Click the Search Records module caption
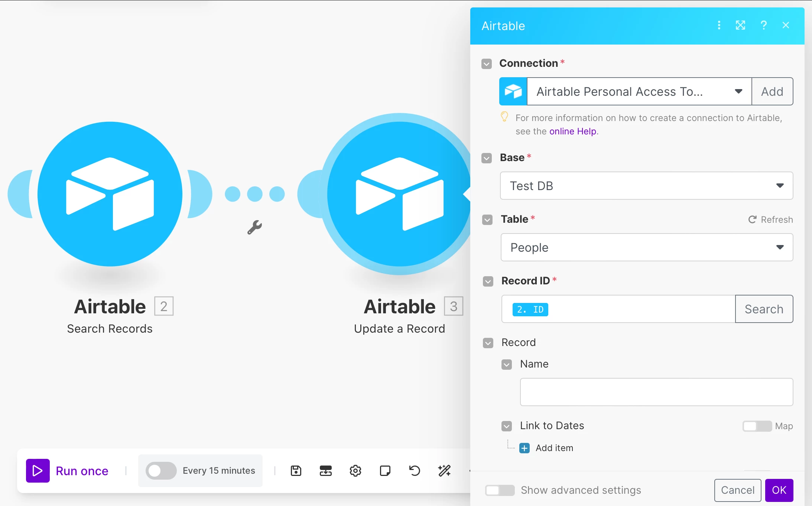Image resolution: width=812 pixels, height=506 pixels. 110,329
